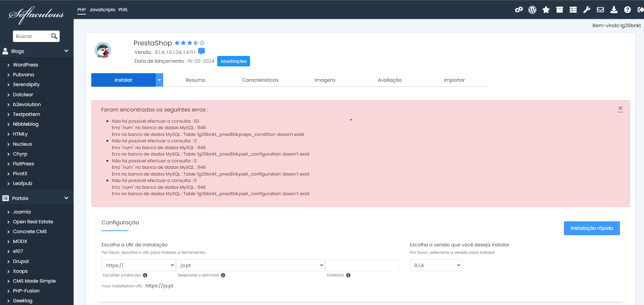The image size is (644, 305).
Task: Open Drupal in the sidebar
Action: [x=21, y=261]
